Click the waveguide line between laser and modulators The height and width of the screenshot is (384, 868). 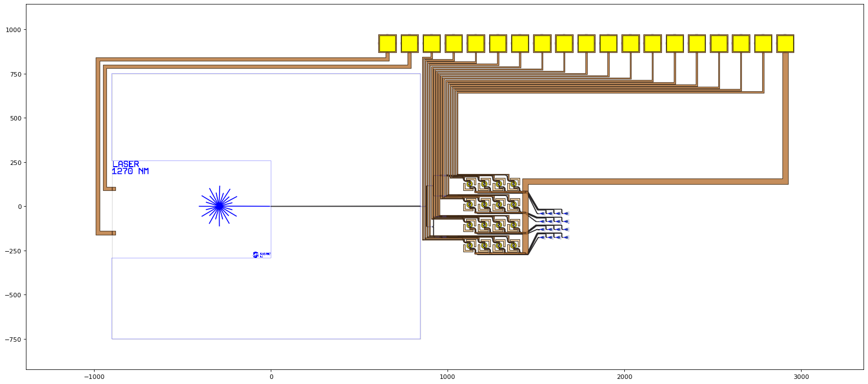click(346, 206)
